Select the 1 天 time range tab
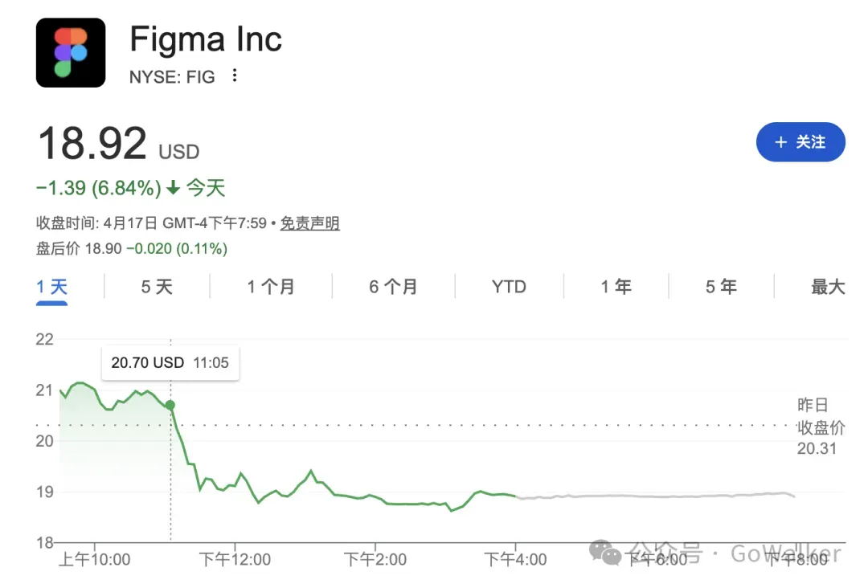Screen dimensions: 868x588 click(51, 287)
